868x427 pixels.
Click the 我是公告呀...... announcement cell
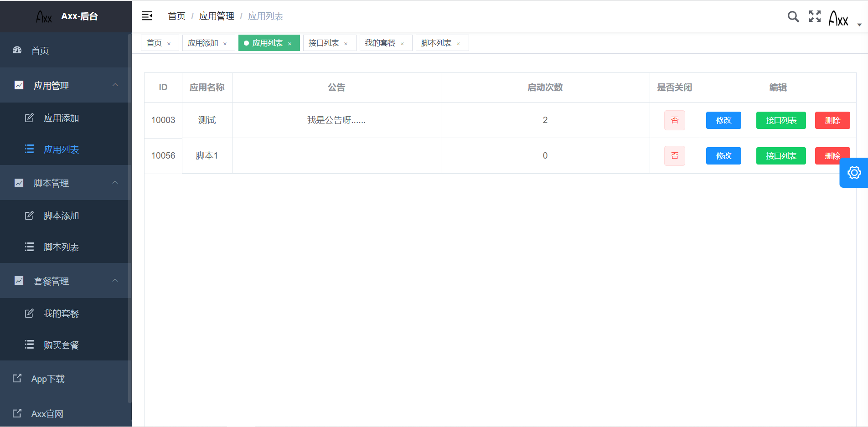(336, 120)
